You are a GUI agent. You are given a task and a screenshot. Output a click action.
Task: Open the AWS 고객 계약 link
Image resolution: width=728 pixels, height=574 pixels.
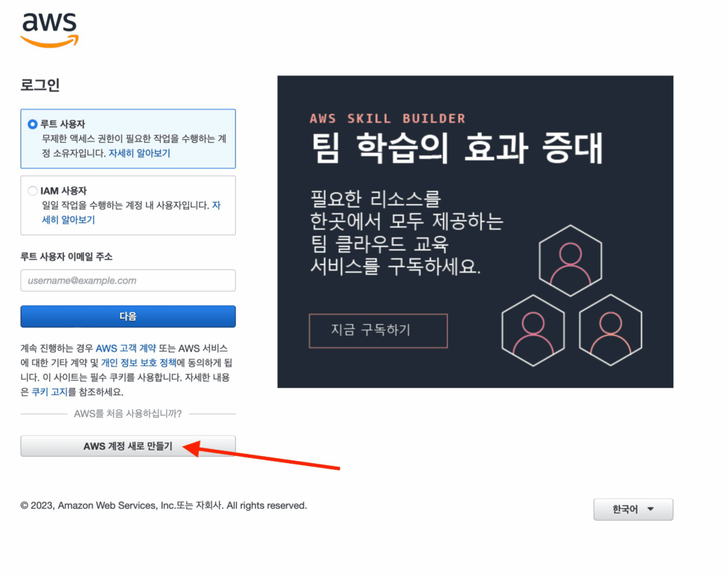coord(126,348)
